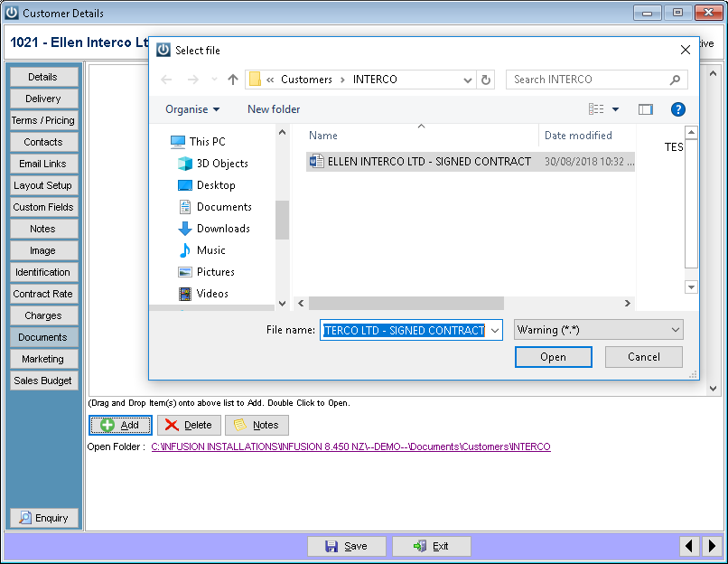Viewport: 728px width, 564px height.
Task: Toggle the preview pane on
Action: 644,108
